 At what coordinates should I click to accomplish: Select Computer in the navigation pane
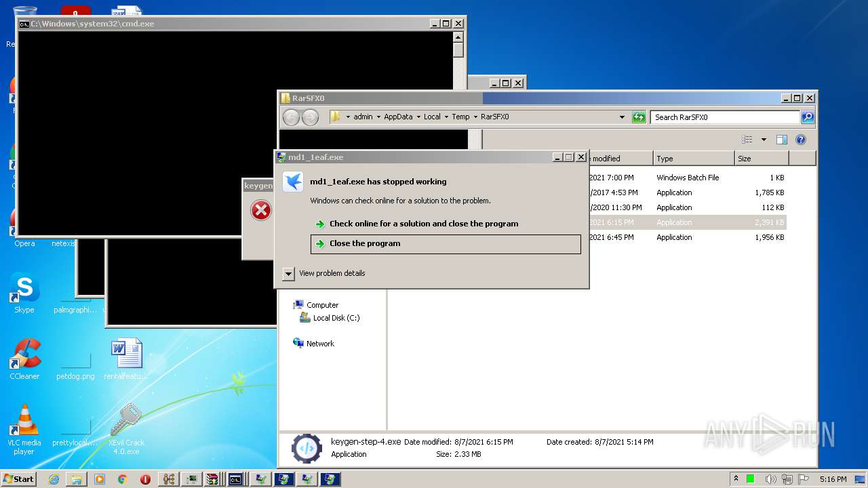[x=322, y=305]
